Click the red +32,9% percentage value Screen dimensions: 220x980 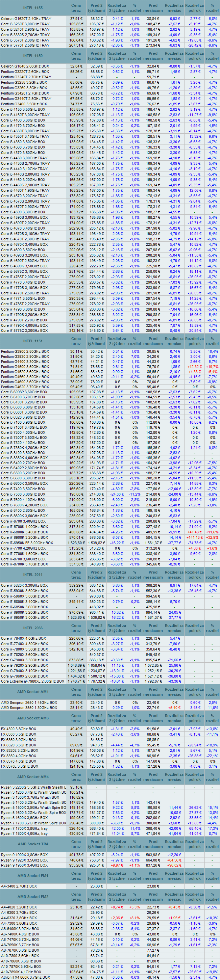[x=212, y=537]
